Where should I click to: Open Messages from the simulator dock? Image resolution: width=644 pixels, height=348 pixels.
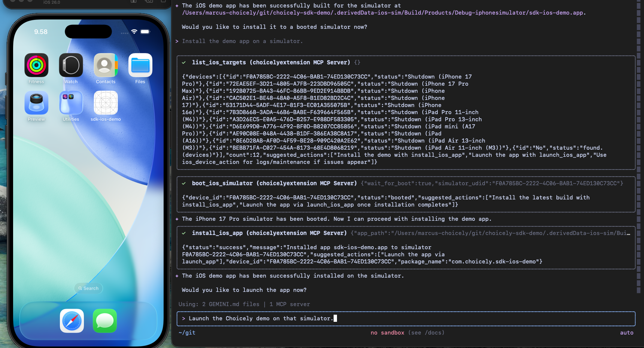(104, 321)
